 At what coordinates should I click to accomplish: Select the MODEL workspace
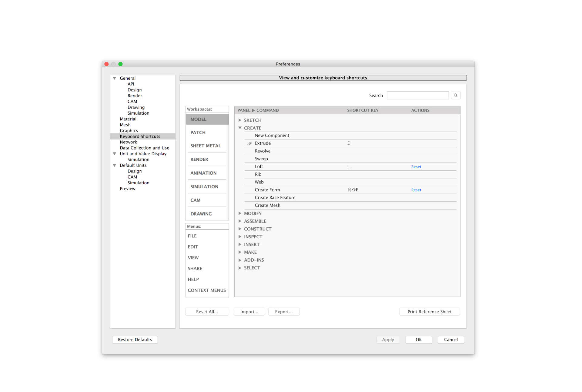[x=207, y=119]
